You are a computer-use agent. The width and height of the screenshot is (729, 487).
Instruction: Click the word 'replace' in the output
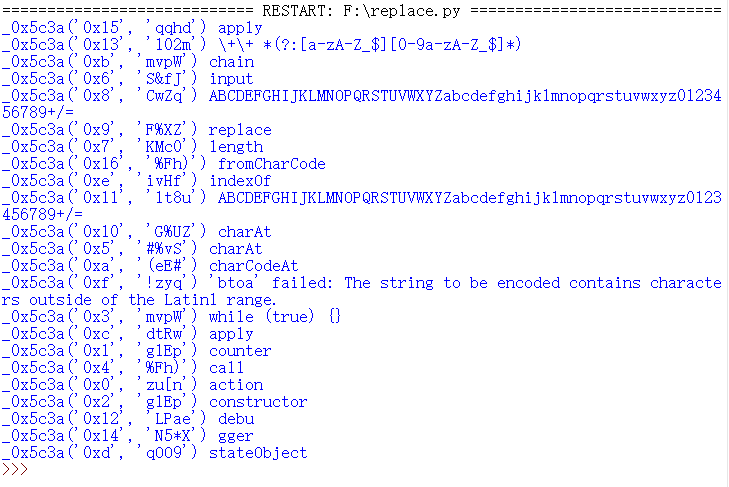(x=240, y=130)
